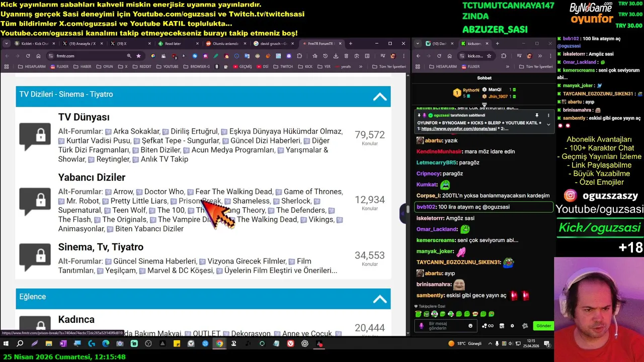Collapse the TV Dizileri - Sinema - Tiyatro section
The height and width of the screenshot is (362, 644).
pyautogui.click(x=380, y=97)
